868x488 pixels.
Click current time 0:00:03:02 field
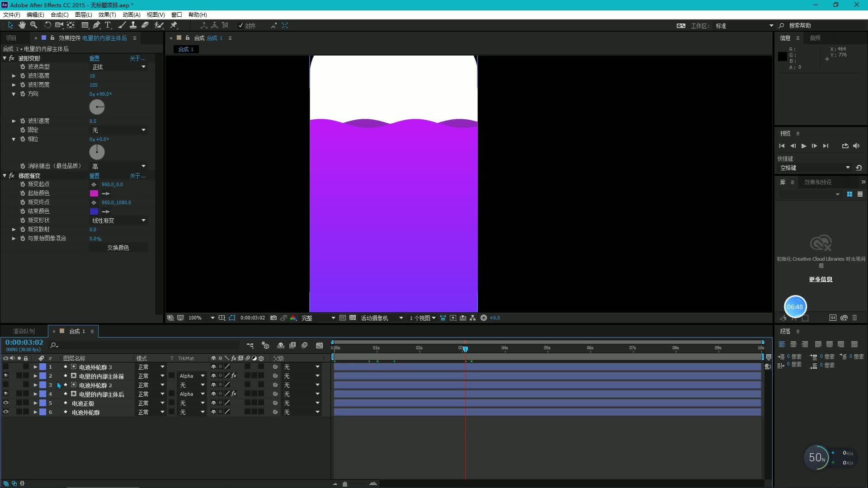24,343
